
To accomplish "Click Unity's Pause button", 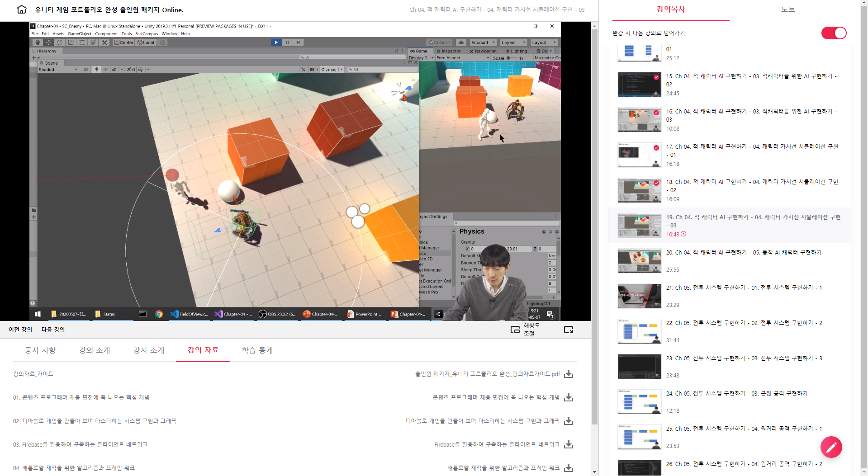I will coord(287,42).
